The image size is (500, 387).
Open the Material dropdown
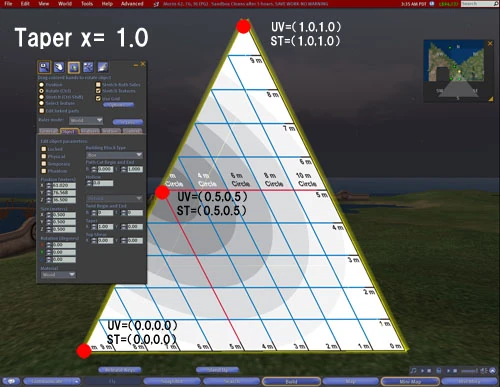58,275
